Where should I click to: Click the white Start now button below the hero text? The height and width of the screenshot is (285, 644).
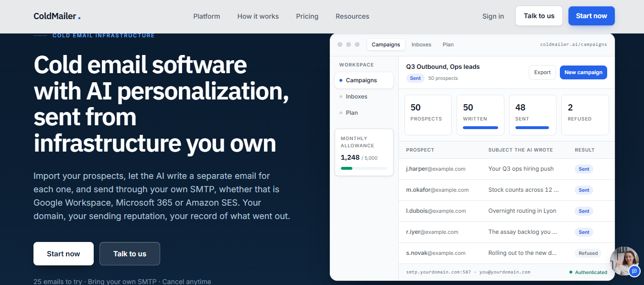click(64, 254)
